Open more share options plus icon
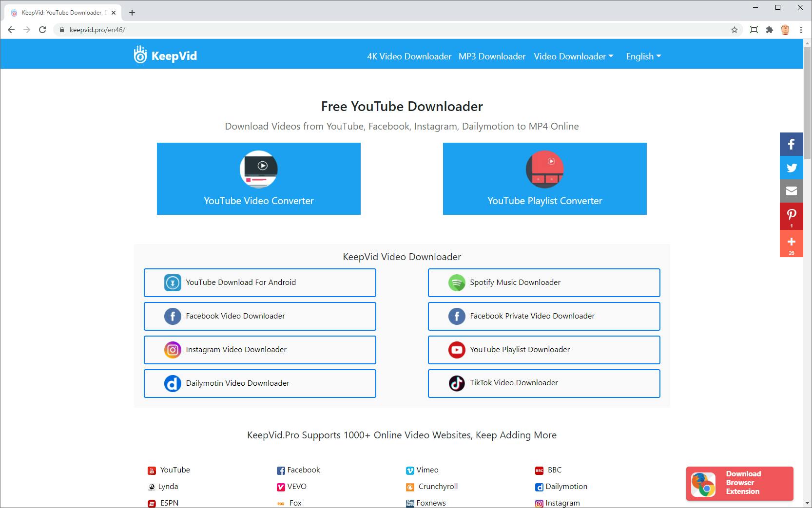 (x=792, y=244)
